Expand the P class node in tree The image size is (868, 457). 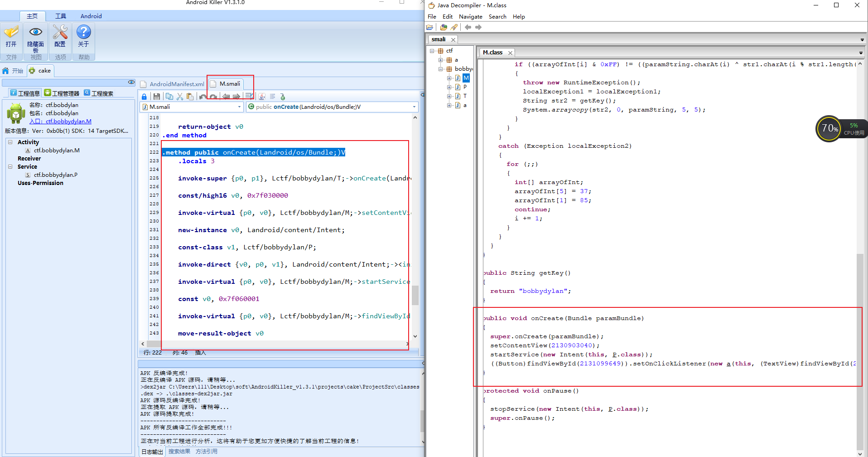tap(449, 87)
